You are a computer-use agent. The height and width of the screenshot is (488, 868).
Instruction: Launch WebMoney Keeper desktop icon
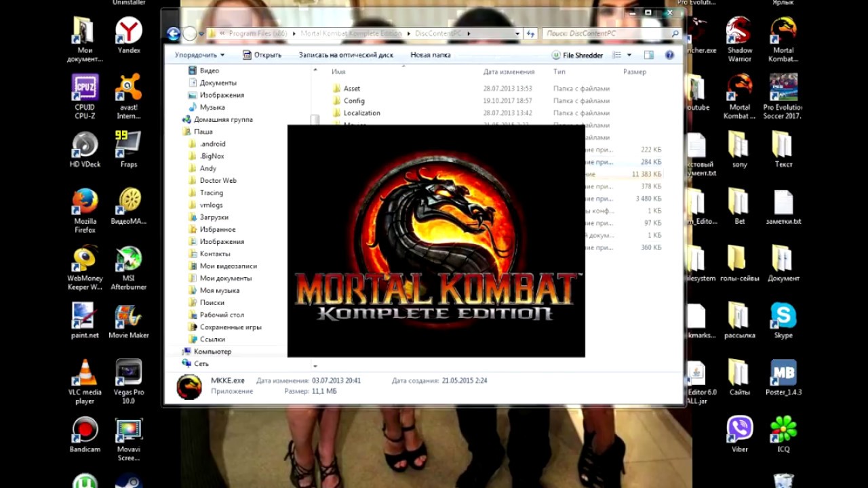click(85, 268)
